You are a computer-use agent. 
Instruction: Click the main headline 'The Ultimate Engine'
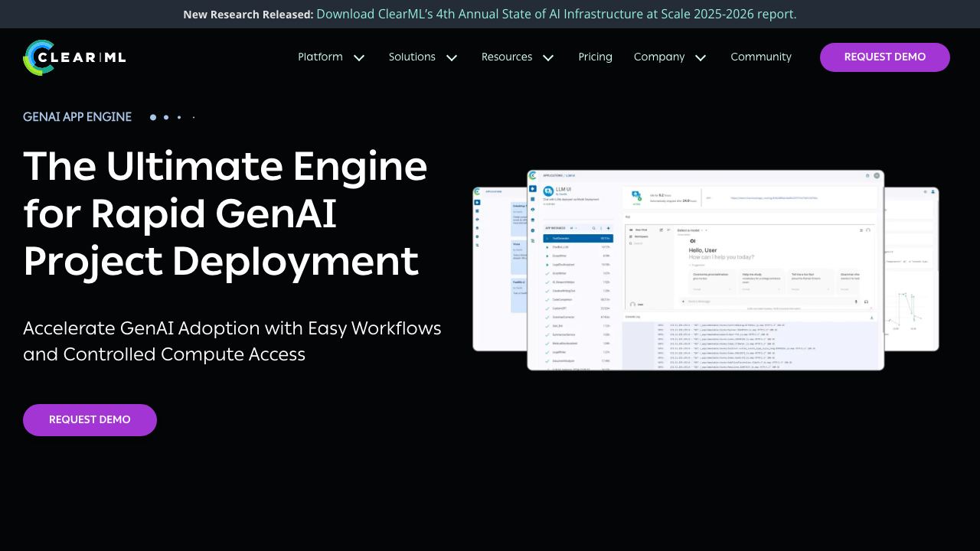click(225, 166)
